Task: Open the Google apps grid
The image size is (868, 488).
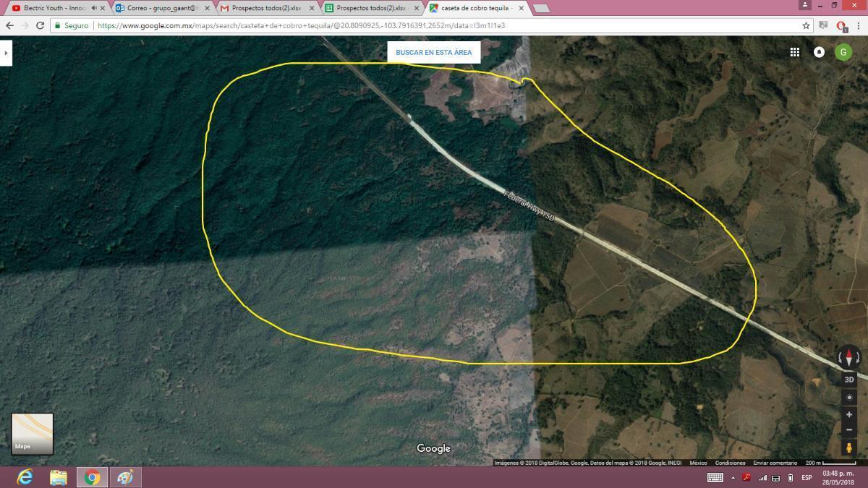Action: tap(794, 52)
